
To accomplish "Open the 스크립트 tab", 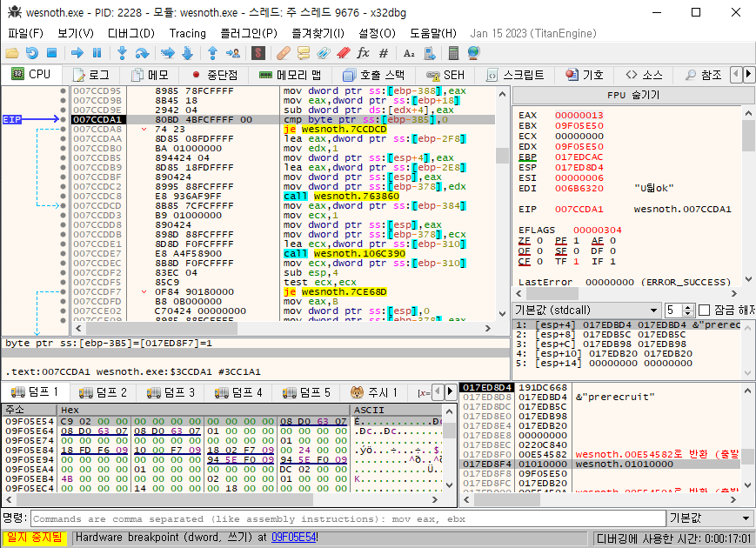I will click(x=514, y=75).
